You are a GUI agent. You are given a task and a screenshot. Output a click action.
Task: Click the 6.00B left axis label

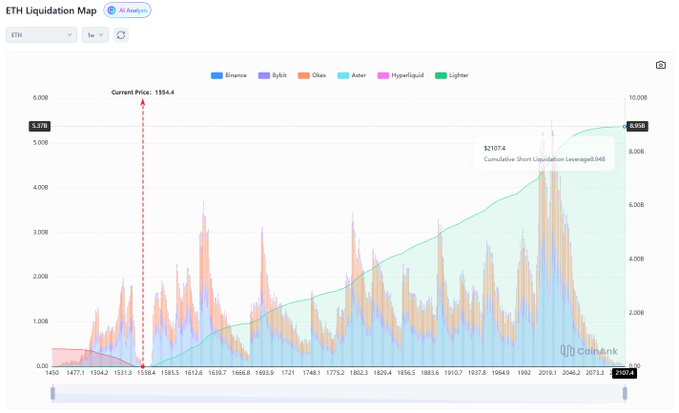click(x=40, y=98)
